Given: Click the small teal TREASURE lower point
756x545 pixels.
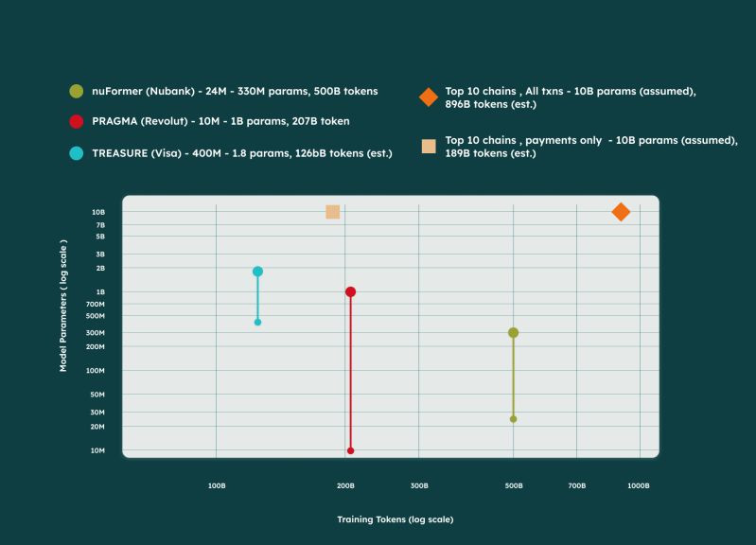Looking at the screenshot, I should point(257,323).
